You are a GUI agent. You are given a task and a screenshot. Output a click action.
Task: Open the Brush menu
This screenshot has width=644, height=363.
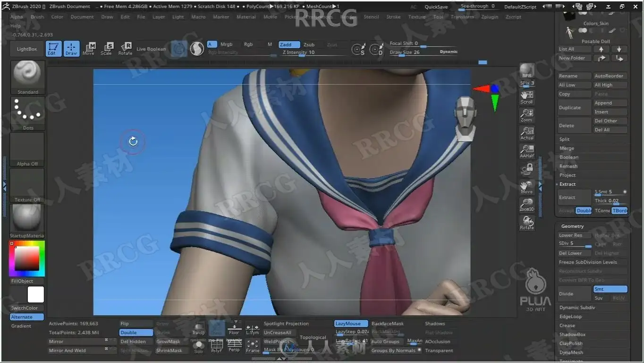click(x=37, y=17)
